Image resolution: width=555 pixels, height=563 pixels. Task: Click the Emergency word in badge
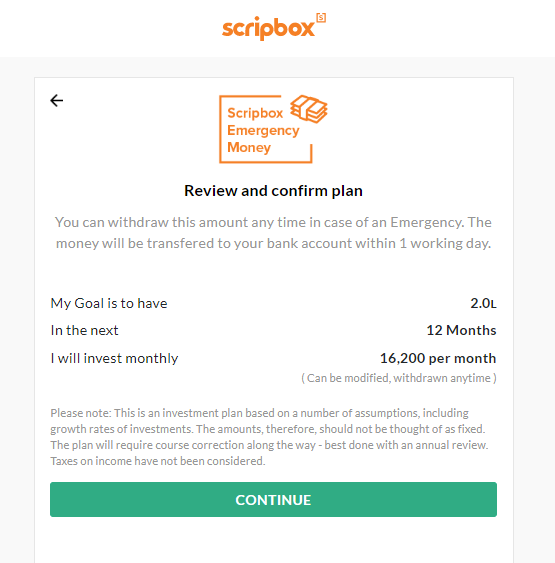[263, 130]
